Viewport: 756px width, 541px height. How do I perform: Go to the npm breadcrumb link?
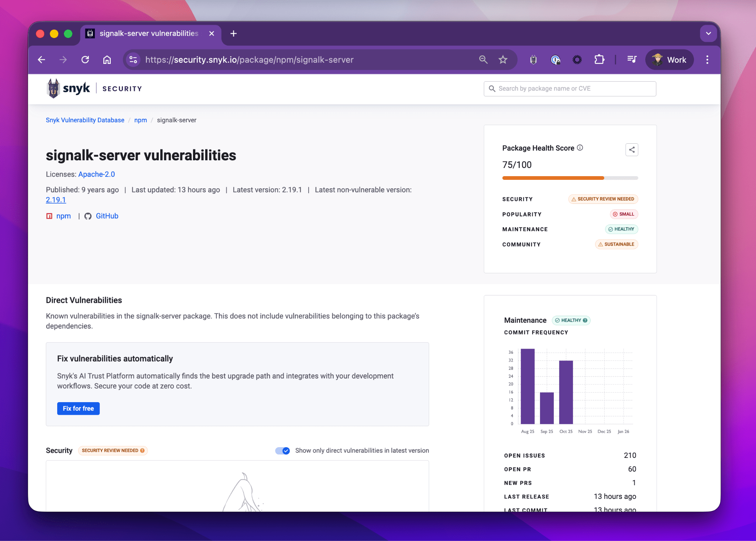(x=141, y=120)
